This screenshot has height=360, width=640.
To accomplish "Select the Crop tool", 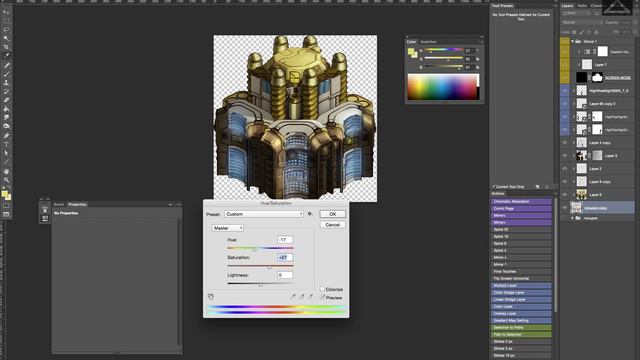I will [6, 47].
